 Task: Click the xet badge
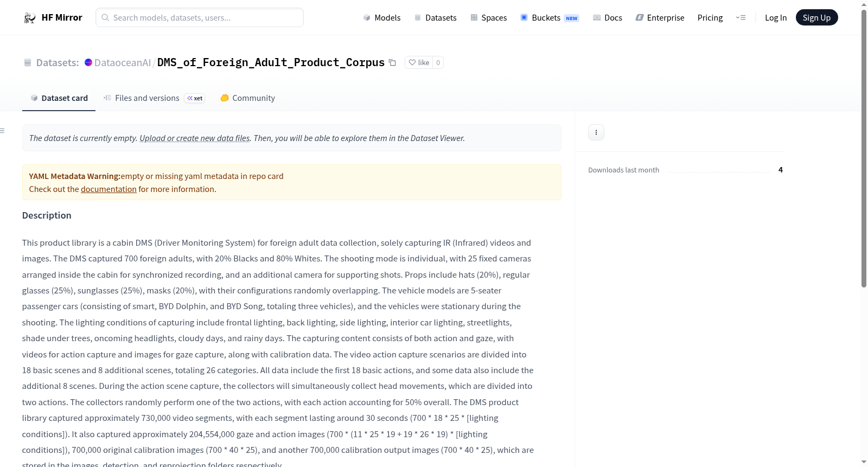click(x=195, y=98)
